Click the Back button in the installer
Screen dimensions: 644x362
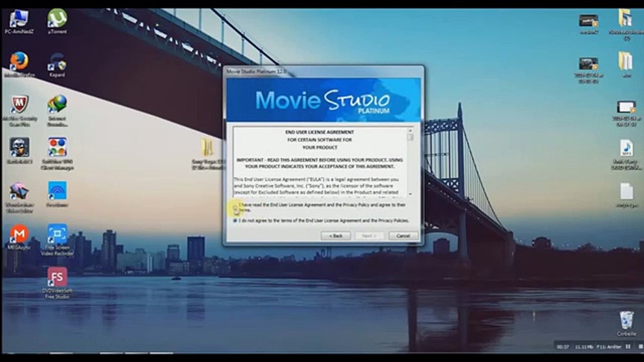pos(336,236)
